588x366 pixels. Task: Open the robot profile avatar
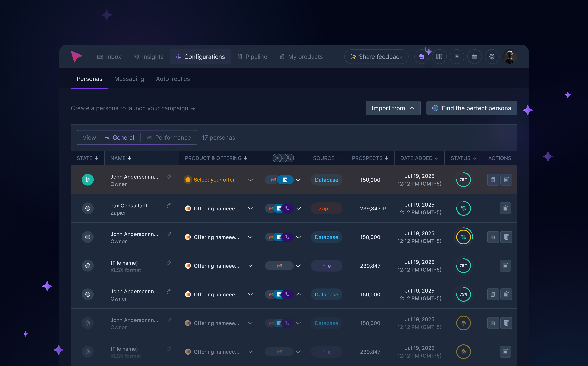510,56
